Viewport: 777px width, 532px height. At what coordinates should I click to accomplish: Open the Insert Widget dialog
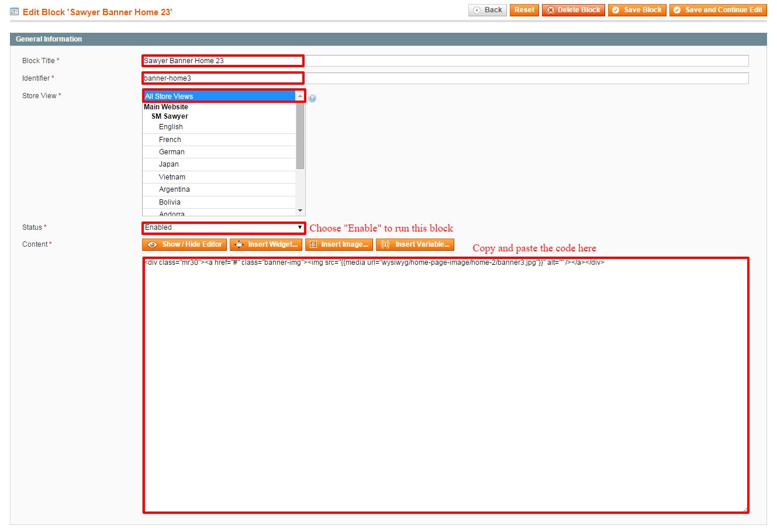[x=266, y=244]
